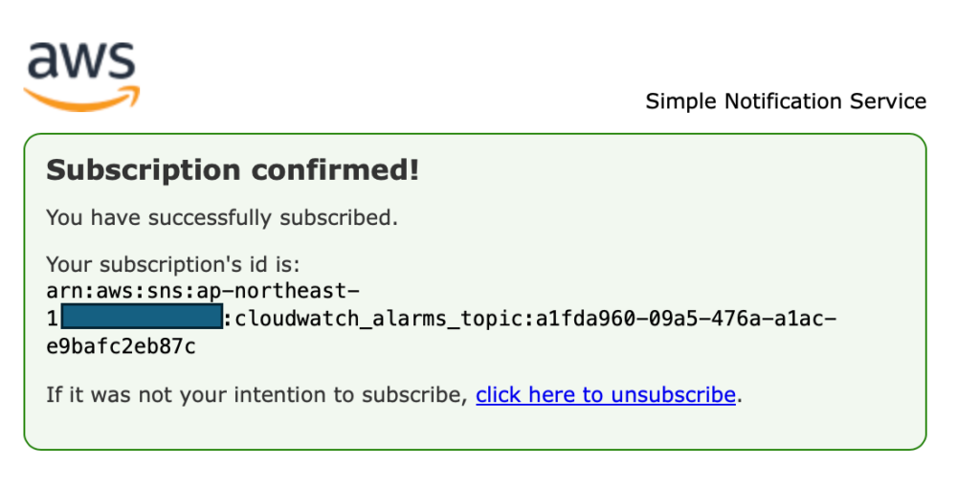Click the redacted blue account ID block

click(143, 317)
